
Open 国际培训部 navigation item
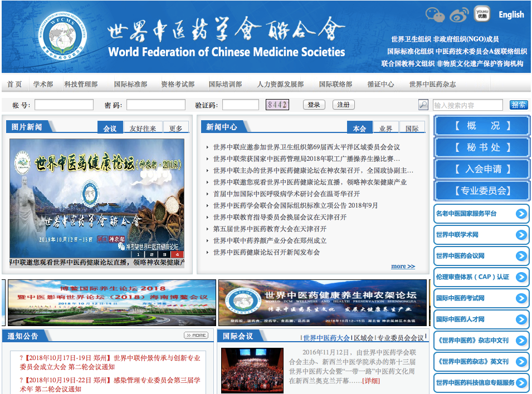point(225,84)
